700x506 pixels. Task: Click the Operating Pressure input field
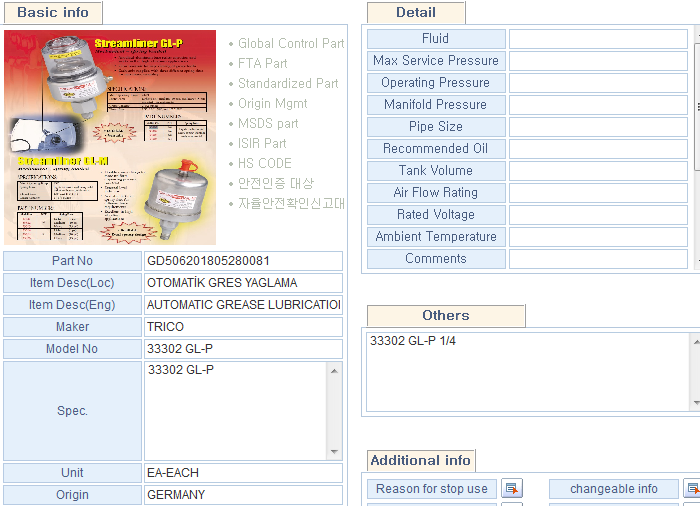pyautogui.click(x=598, y=83)
